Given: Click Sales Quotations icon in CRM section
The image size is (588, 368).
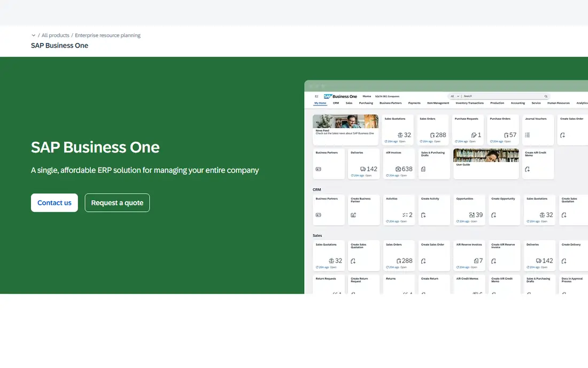Looking at the screenshot, I should click(542, 215).
